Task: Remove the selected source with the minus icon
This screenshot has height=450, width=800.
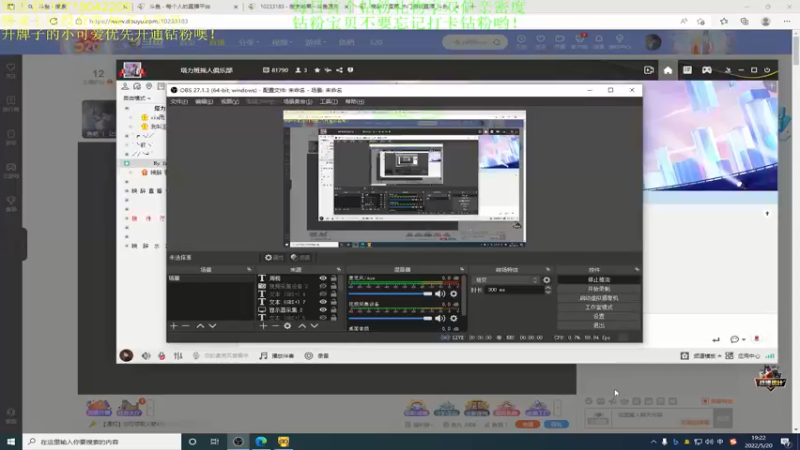Action: [x=276, y=326]
